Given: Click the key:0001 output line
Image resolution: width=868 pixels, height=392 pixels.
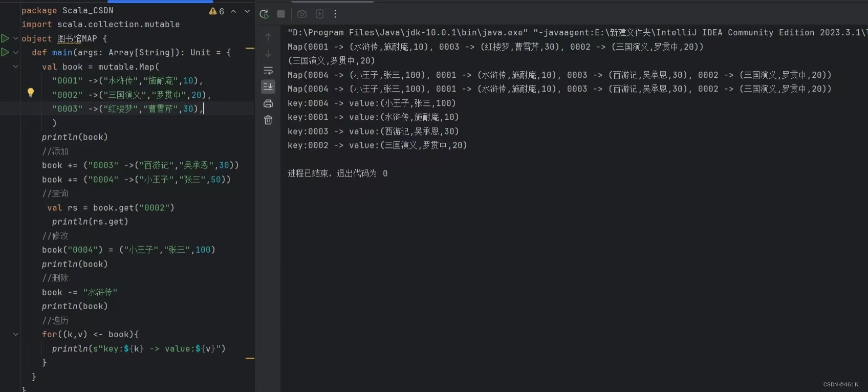Looking at the screenshot, I should coord(373,117).
